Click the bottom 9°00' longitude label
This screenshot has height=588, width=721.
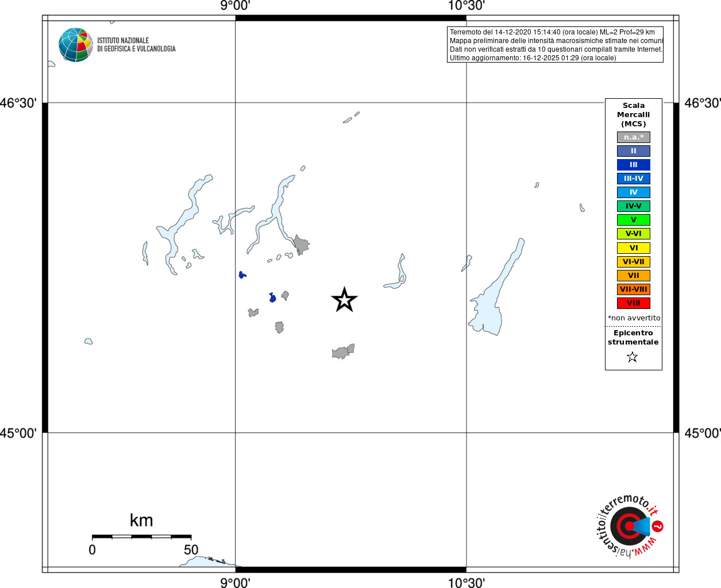point(235,583)
